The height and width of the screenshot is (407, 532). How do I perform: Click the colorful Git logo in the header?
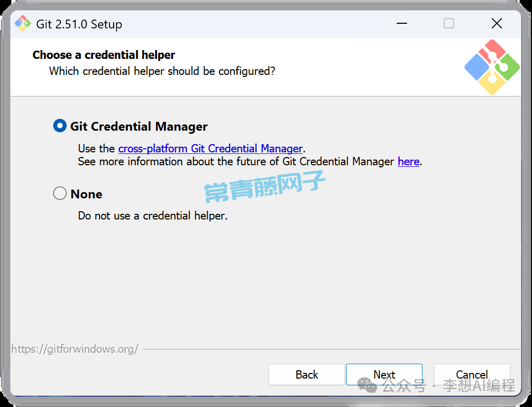[x=491, y=67]
